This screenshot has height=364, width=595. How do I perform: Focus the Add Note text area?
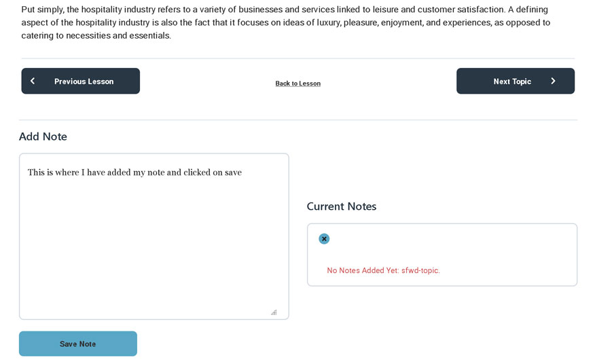click(x=154, y=236)
